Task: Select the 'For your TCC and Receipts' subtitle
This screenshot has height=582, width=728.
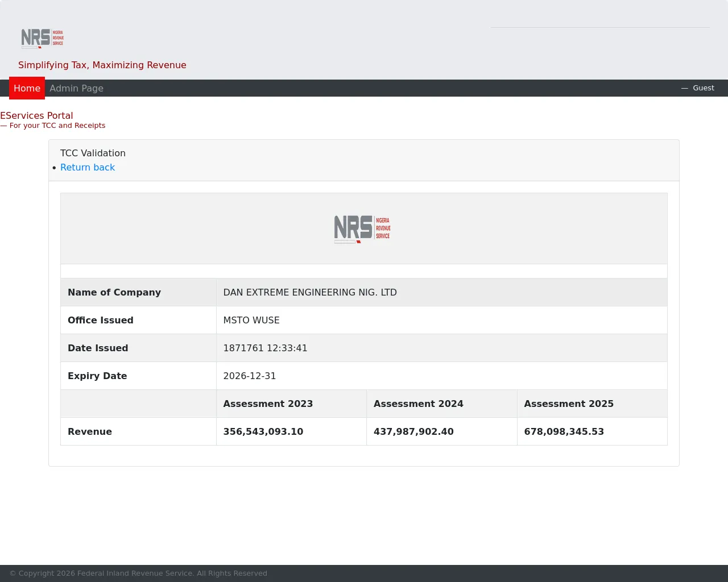Action: point(57,126)
